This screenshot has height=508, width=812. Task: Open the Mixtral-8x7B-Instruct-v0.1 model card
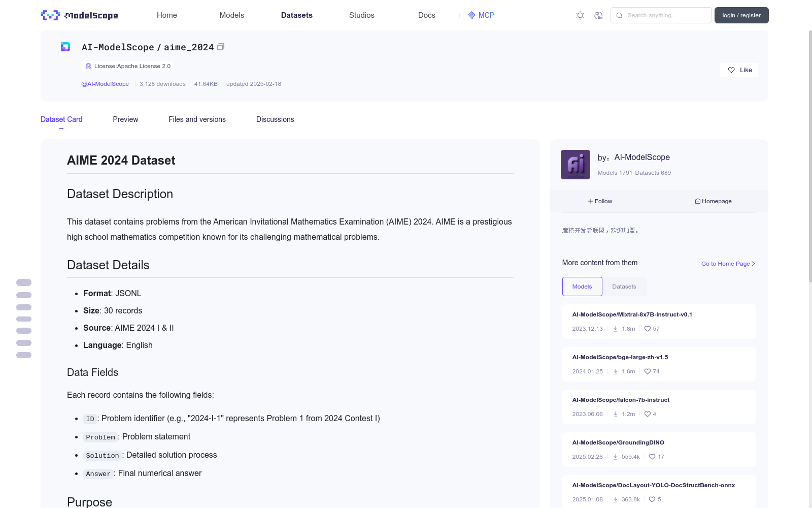[x=659, y=322]
